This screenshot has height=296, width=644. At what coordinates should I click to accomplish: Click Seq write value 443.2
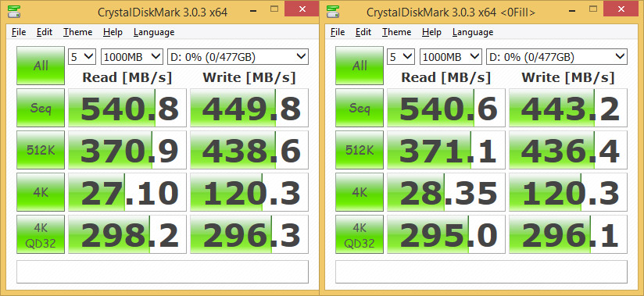pos(568,108)
